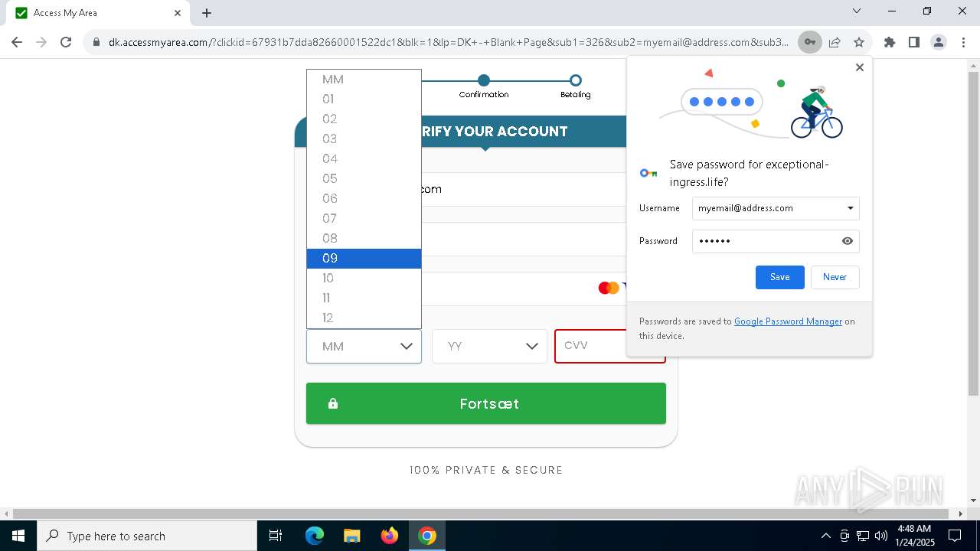Click the vertical scrollbar down arrow
980x551 pixels.
tap(974, 500)
